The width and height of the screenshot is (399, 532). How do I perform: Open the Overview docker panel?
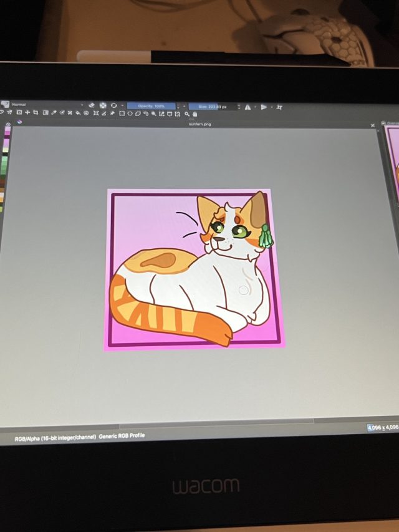pos(391,123)
